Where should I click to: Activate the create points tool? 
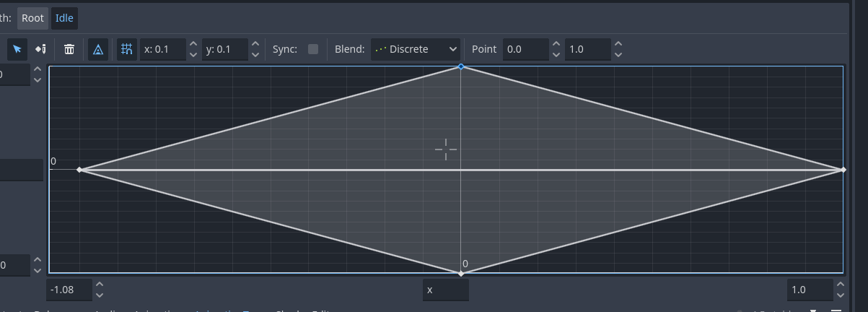click(x=40, y=49)
